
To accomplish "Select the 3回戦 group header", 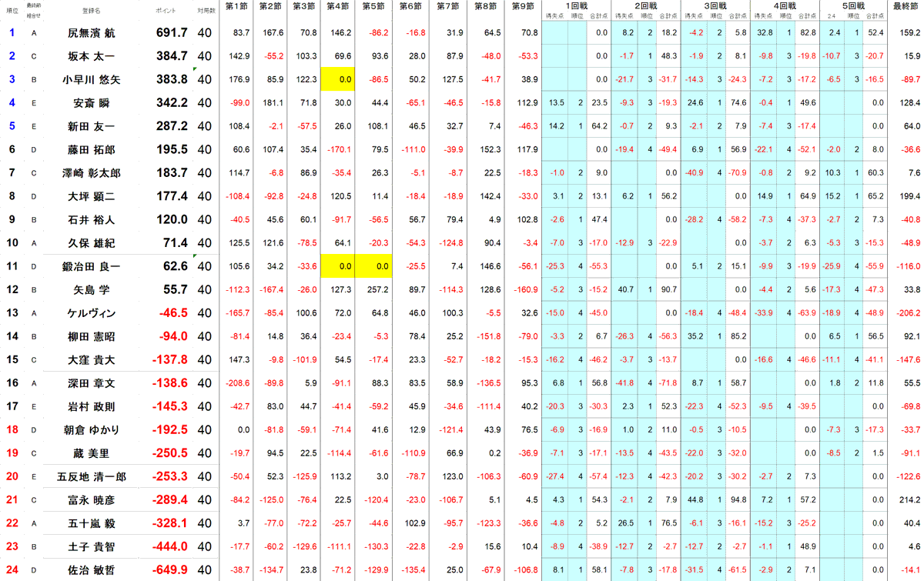I will [716, 6].
